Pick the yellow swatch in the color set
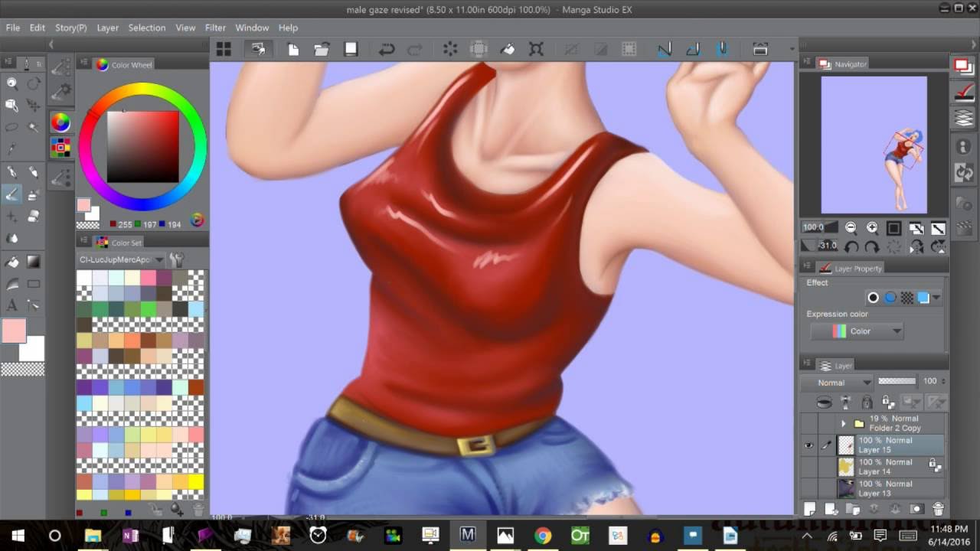The image size is (980, 551). [195, 482]
